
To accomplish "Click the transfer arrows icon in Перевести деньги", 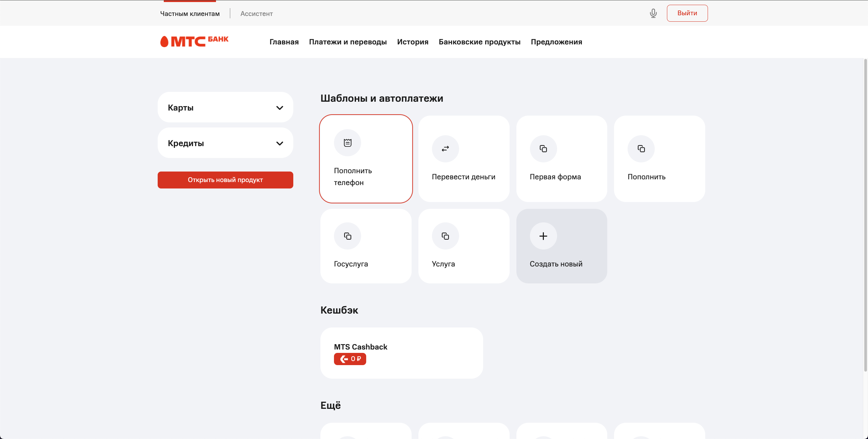I will pos(445,149).
